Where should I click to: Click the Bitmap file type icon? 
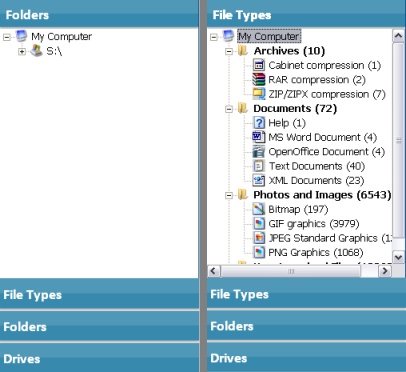click(259, 209)
